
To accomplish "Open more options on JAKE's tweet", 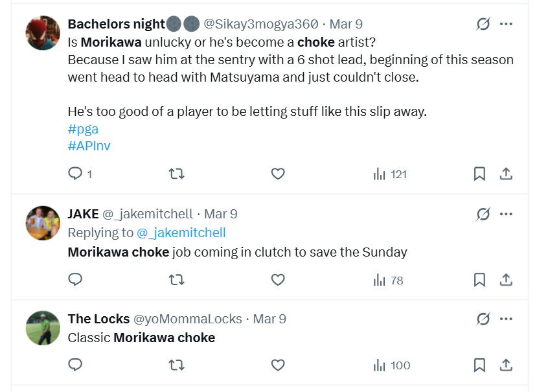I will pyautogui.click(x=506, y=213).
